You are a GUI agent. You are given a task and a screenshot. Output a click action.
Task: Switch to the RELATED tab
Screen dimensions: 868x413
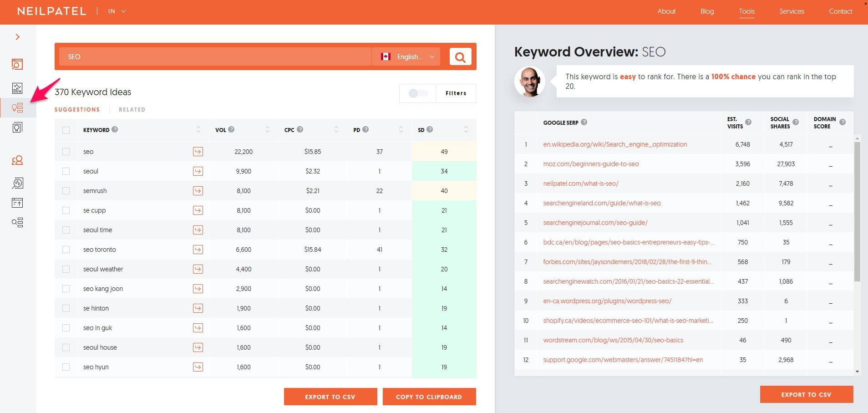point(132,110)
